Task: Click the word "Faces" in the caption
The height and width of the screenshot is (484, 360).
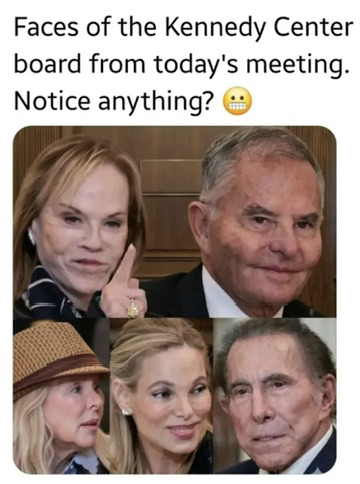Action: pyautogui.click(x=47, y=27)
